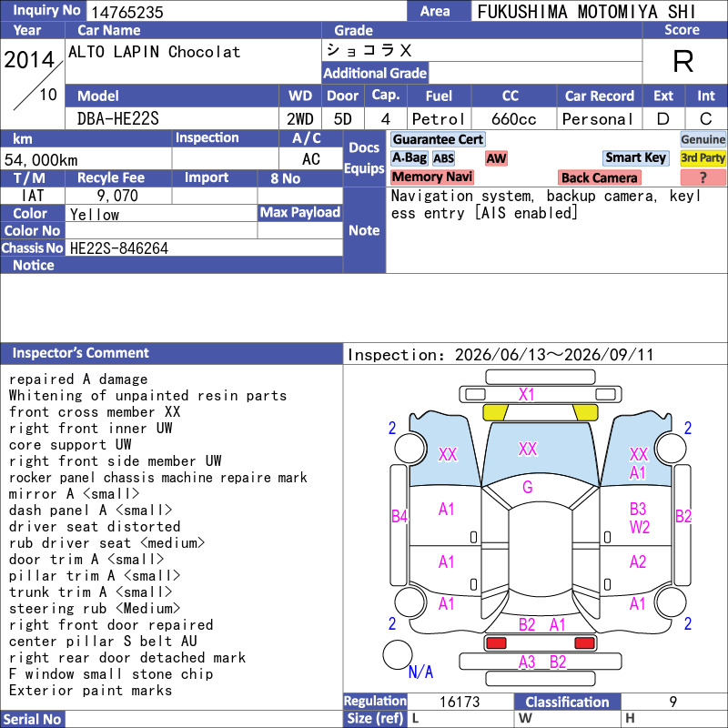Click the exterior grade D
Viewport: 728px width, 728px height.
(663, 119)
